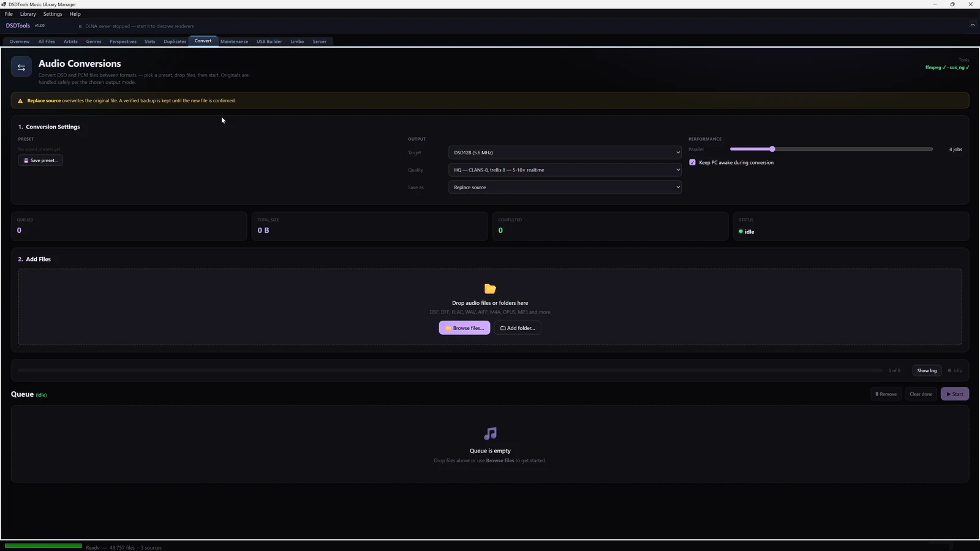
Task: Click the DSDTools logo text
Action: [18, 26]
